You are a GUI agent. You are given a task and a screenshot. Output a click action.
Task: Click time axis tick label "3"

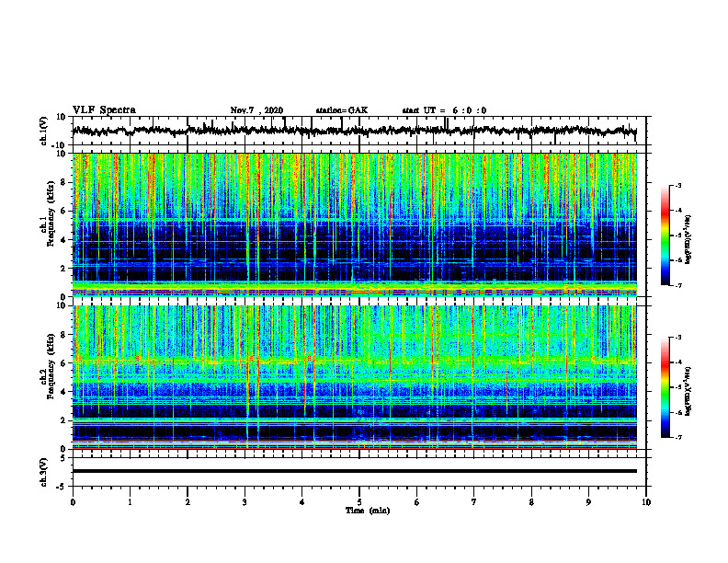pos(245,502)
